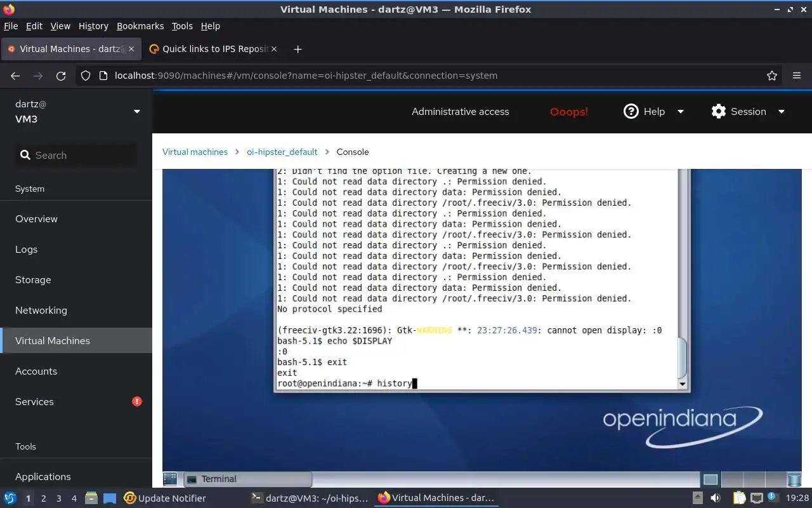Select Virtual Machines in the sidebar
812x508 pixels.
76,340
